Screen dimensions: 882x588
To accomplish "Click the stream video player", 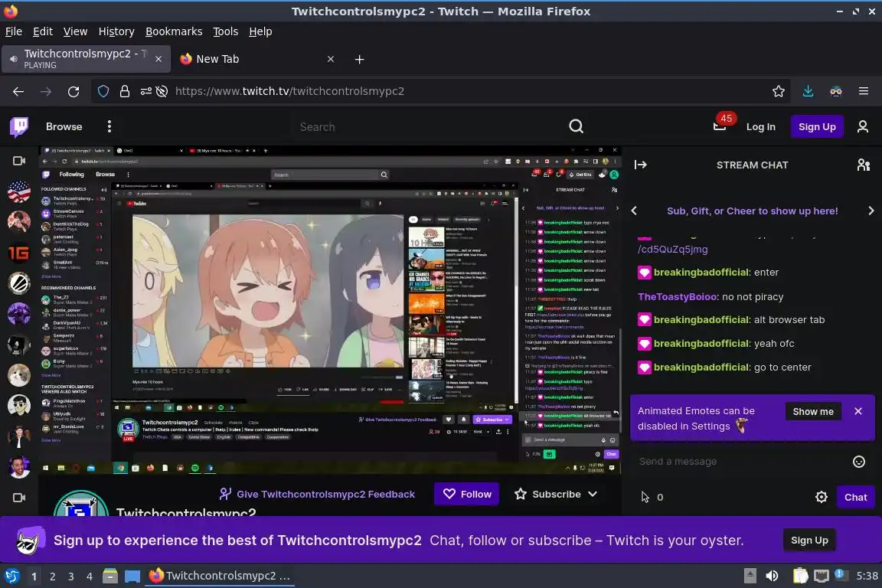I will (331, 309).
